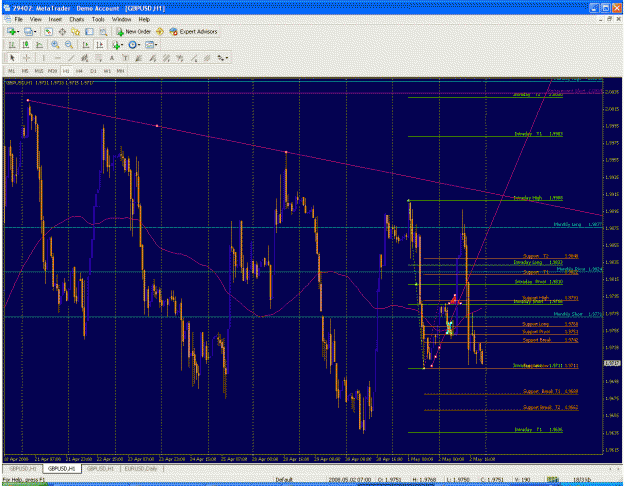Select the arrow Cursor tool
625x486 pixels.
point(12,58)
